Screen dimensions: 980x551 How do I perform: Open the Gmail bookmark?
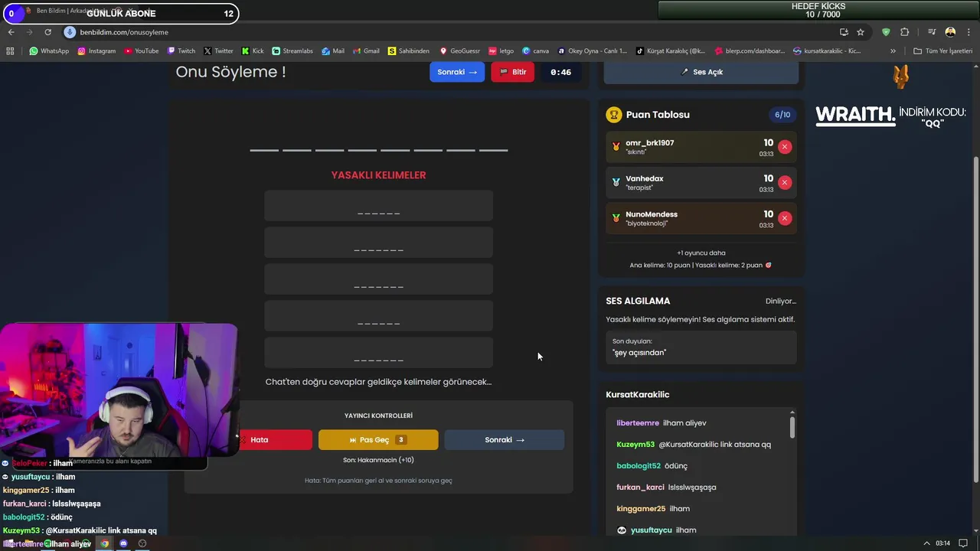(x=366, y=51)
